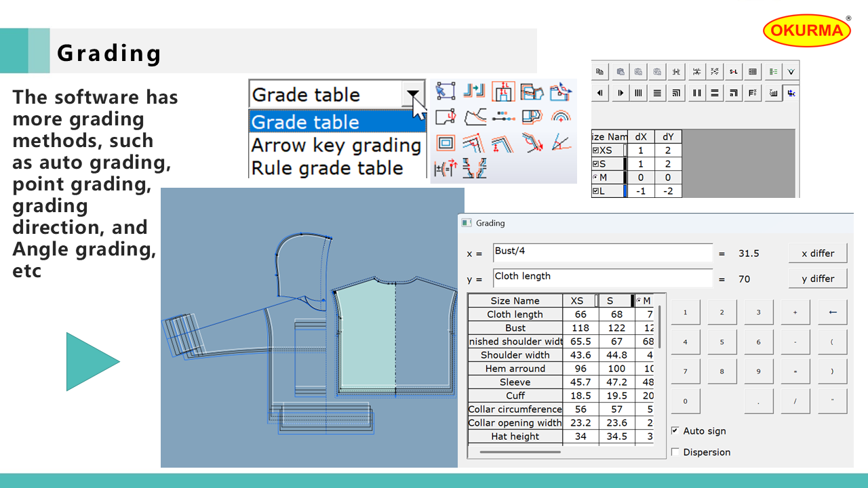Image resolution: width=868 pixels, height=488 pixels.
Task: Click the S-L toolbar button
Action: click(x=734, y=71)
